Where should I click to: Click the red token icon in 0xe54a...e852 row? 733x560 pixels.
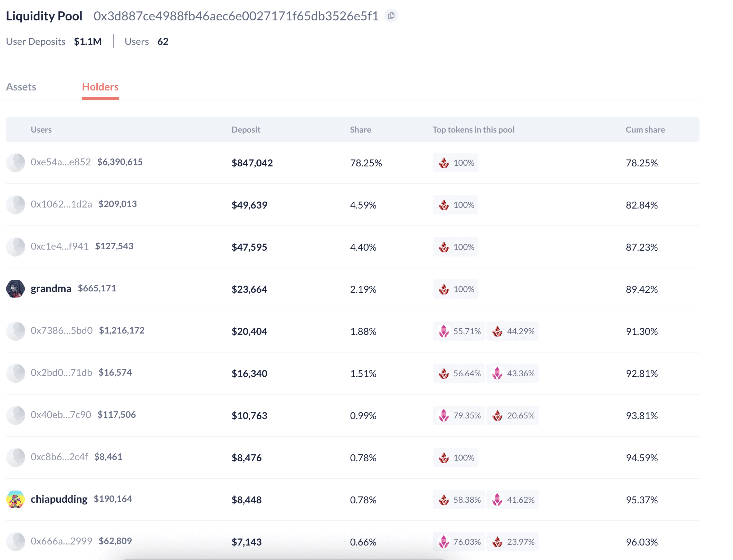tap(444, 163)
